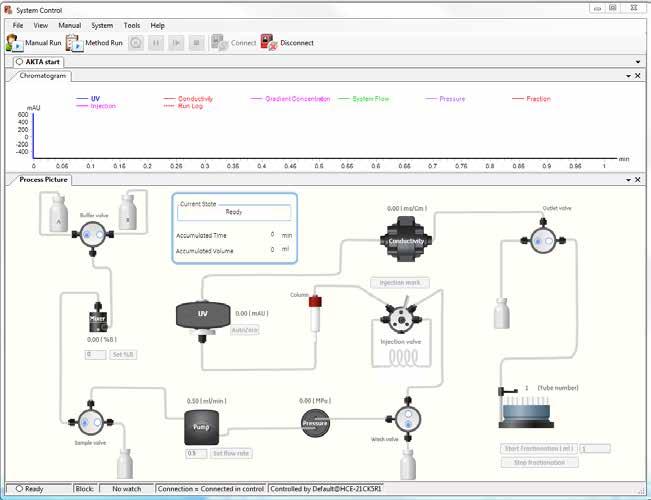Image resolution: width=651 pixels, height=500 pixels.
Task: Click the AutoZero button
Action: 245,330
